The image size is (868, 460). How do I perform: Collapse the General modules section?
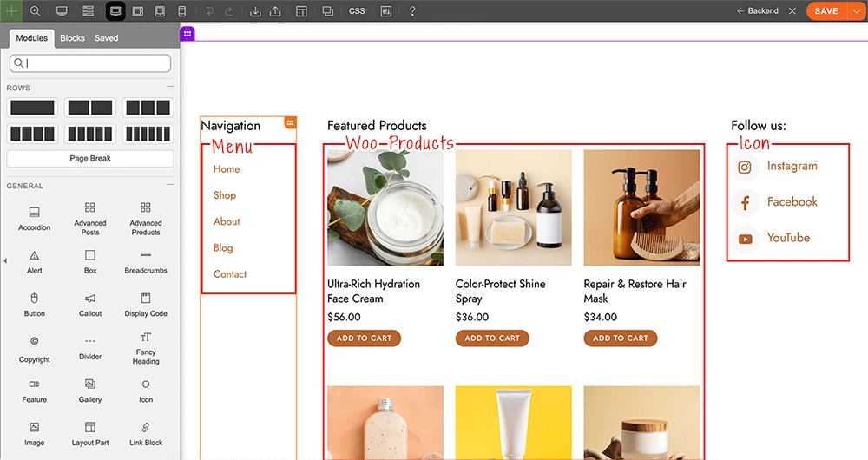coord(170,186)
